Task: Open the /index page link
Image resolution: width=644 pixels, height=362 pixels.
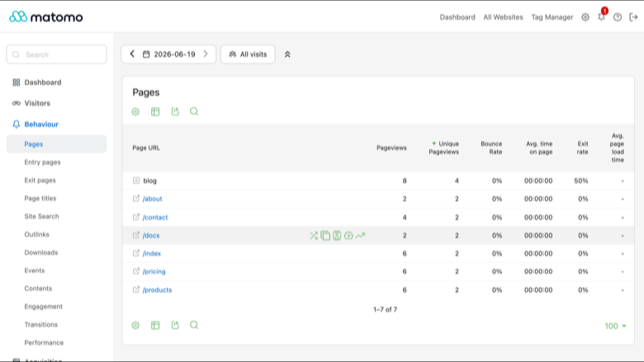Action: [152, 253]
